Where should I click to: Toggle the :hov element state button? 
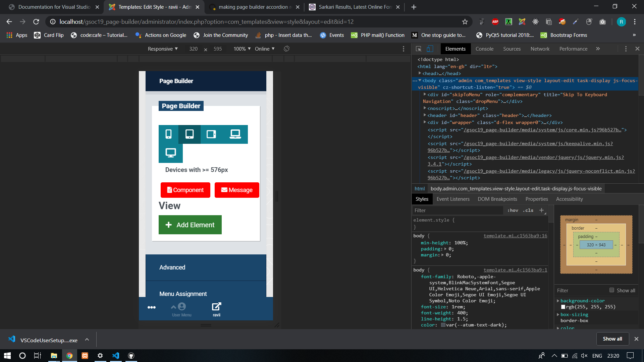point(513,210)
